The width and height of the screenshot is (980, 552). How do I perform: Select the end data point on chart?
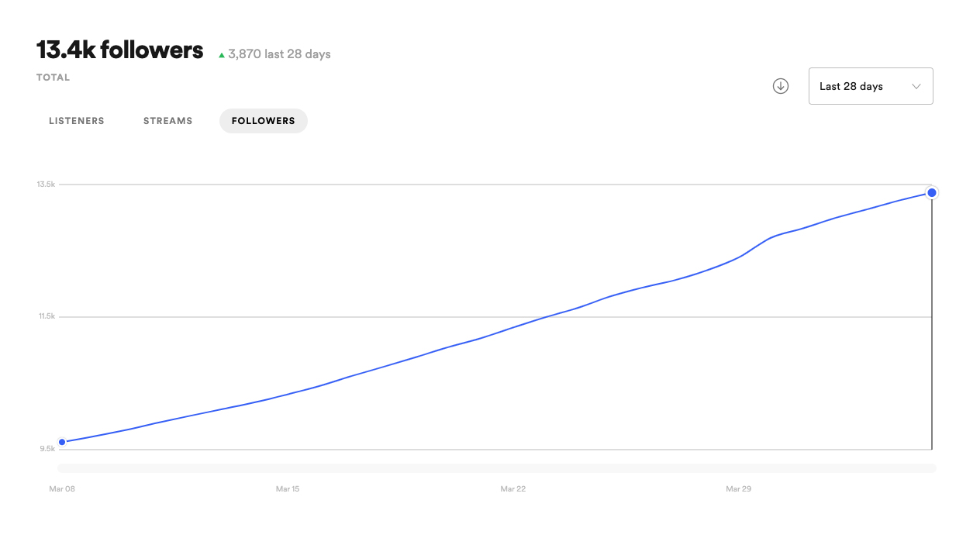pyautogui.click(x=932, y=192)
